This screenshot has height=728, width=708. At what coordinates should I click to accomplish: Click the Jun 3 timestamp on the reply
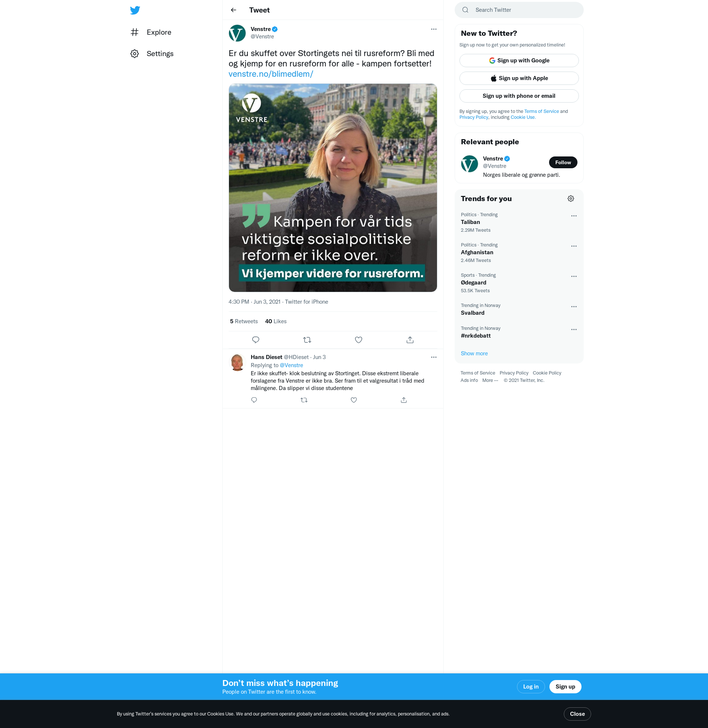point(319,357)
